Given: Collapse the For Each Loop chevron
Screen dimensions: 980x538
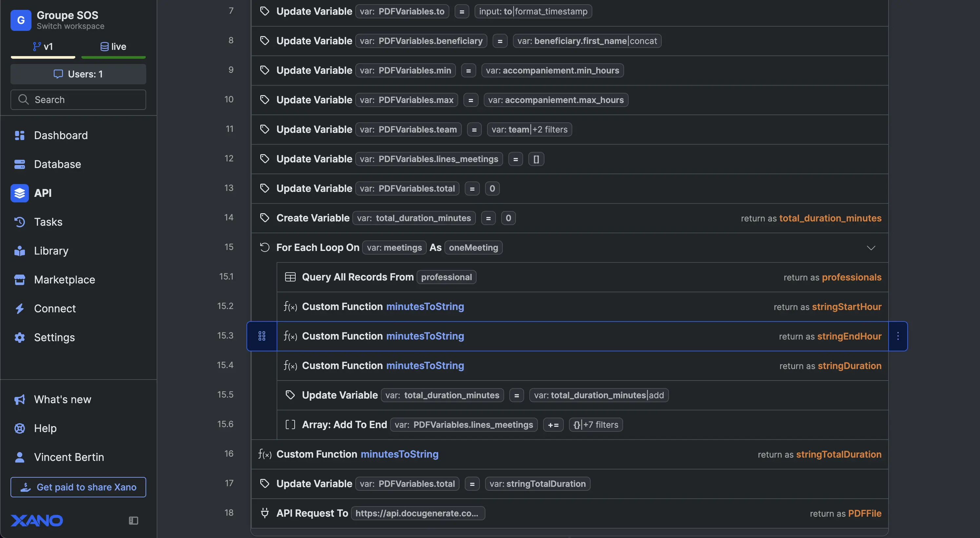Looking at the screenshot, I should 871,247.
